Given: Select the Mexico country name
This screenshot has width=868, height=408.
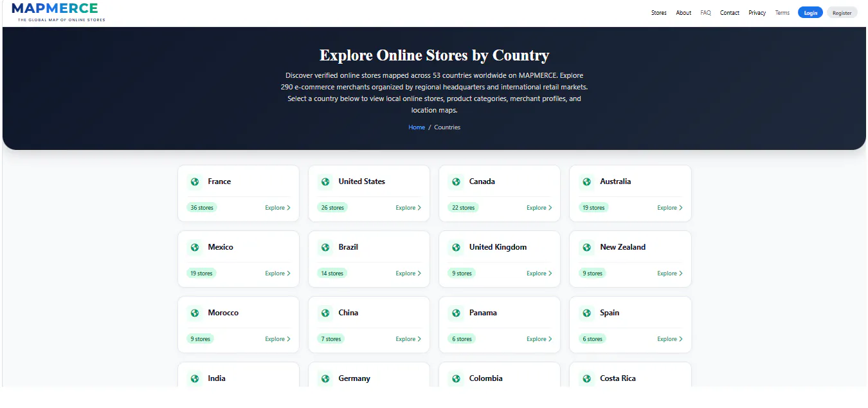Looking at the screenshot, I should (x=221, y=247).
